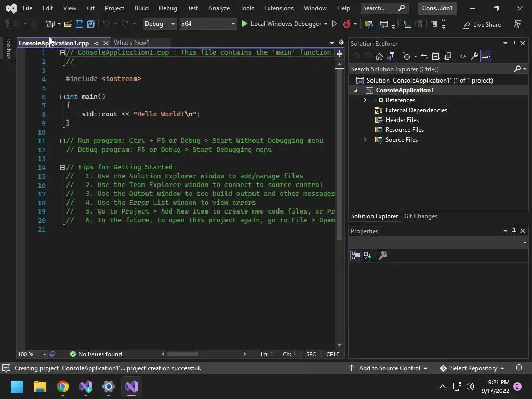Screen dimensions: 532x399
Task: Click Add to Source Control
Action: coord(388,368)
